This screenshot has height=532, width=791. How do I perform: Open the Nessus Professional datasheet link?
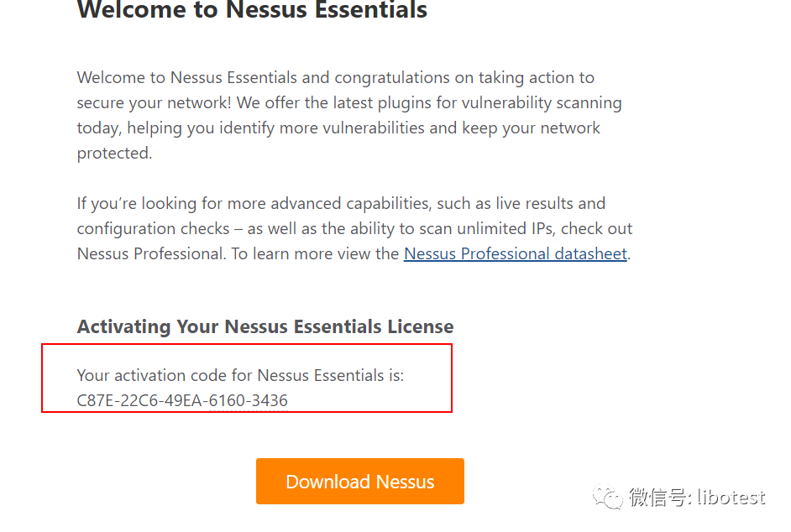(515, 253)
